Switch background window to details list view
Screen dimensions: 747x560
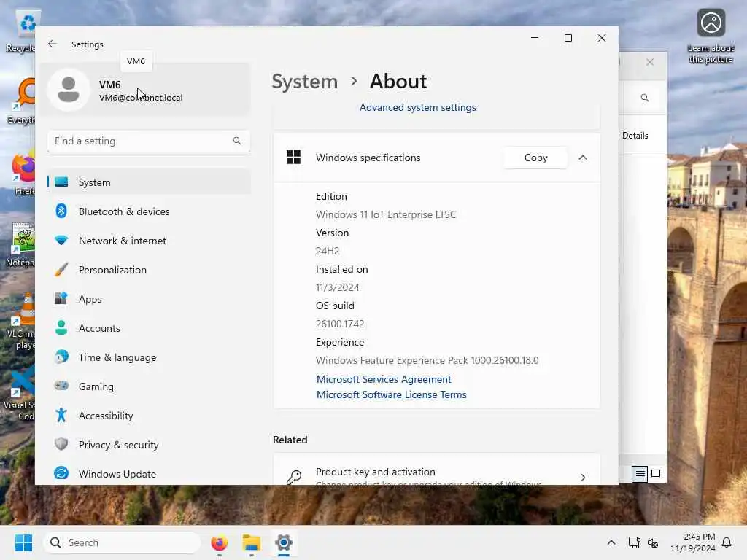pyautogui.click(x=639, y=474)
